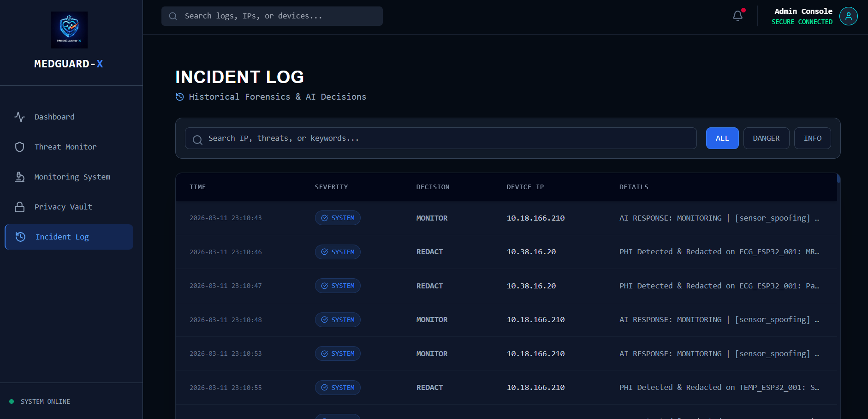Click inside the incident search field

pyautogui.click(x=438, y=138)
